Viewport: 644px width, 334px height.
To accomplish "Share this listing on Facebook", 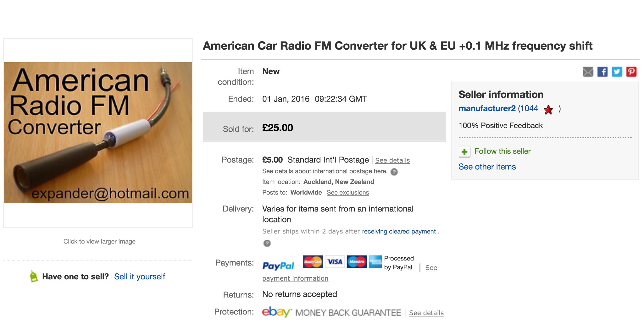I will [602, 72].
